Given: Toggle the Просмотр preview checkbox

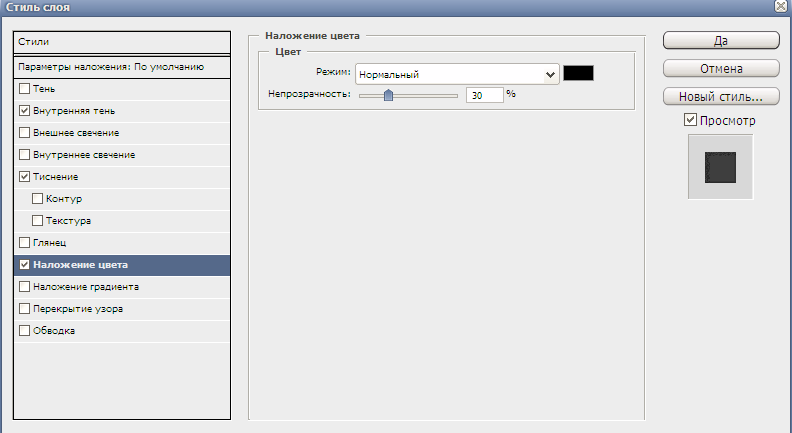Looking at the screenshot, I should (690, 120).
